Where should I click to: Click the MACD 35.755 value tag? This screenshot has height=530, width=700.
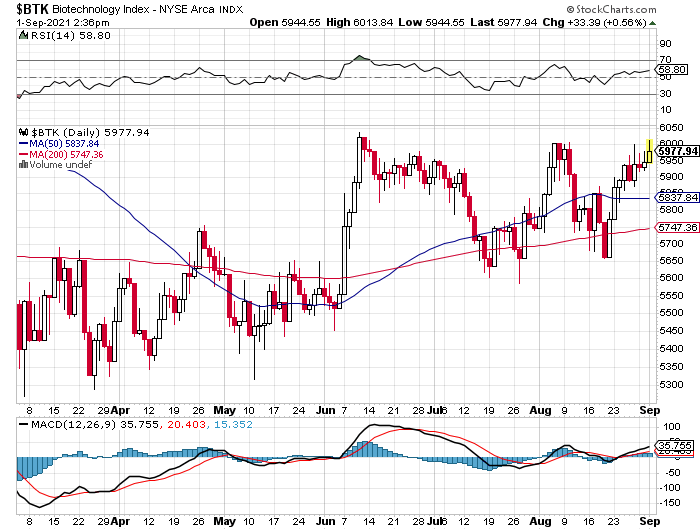coord(668,445)
